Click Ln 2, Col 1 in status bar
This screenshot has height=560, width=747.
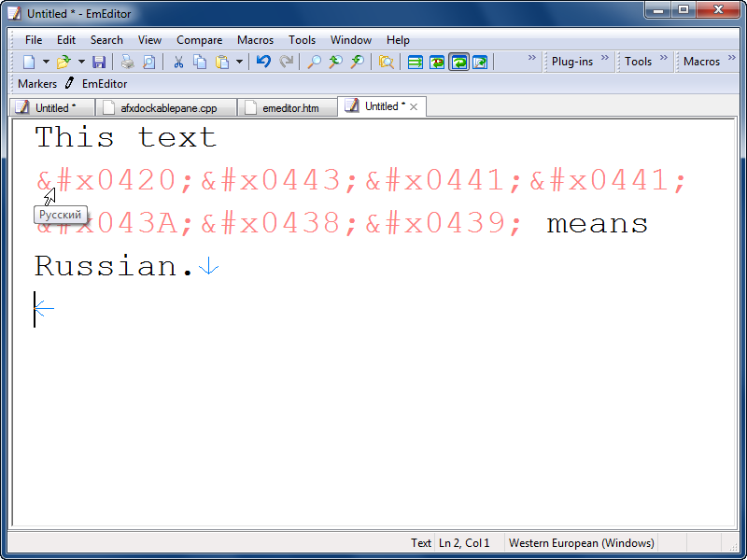[464, 543]
